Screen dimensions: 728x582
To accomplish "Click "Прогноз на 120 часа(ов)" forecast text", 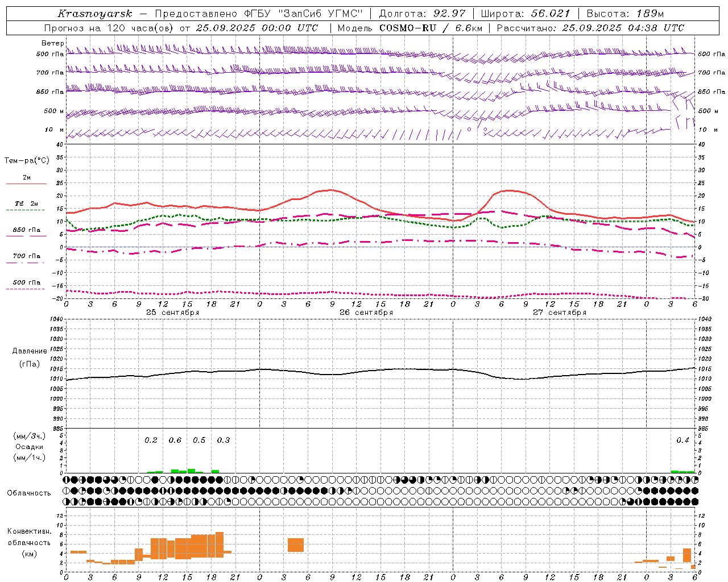I will point(109,28).
